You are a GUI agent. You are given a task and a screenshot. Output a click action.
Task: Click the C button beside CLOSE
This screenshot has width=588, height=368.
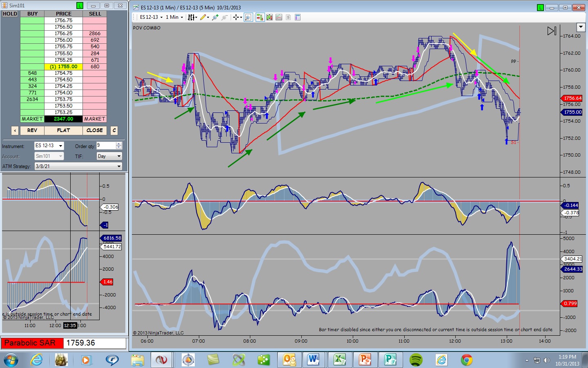point(114,130)
